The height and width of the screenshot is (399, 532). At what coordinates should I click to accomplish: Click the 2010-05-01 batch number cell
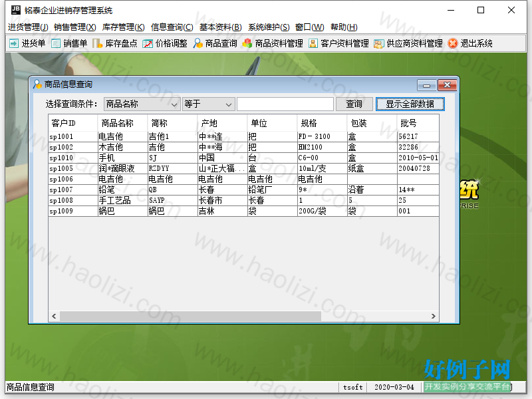pyautogui.click(x=418, y=158)
